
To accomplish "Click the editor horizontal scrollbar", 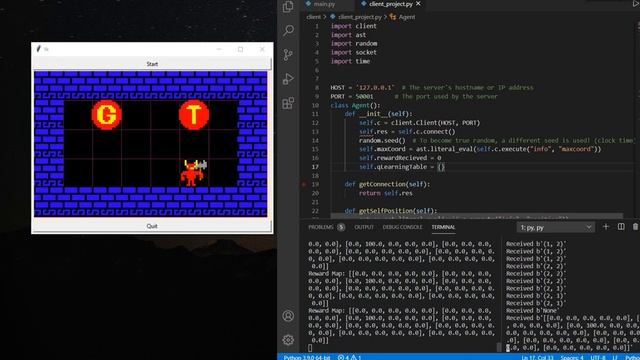I will pos(477,215).
